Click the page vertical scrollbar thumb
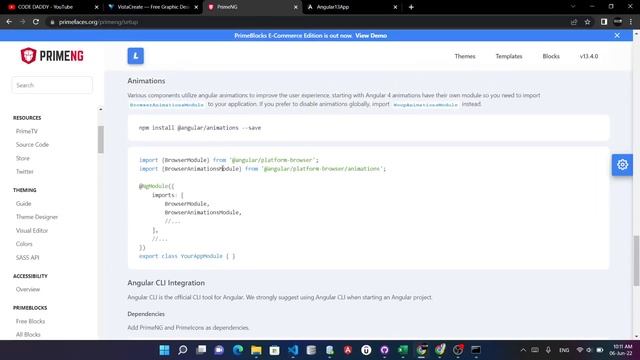640x360 pixels. tap(636, 260)
